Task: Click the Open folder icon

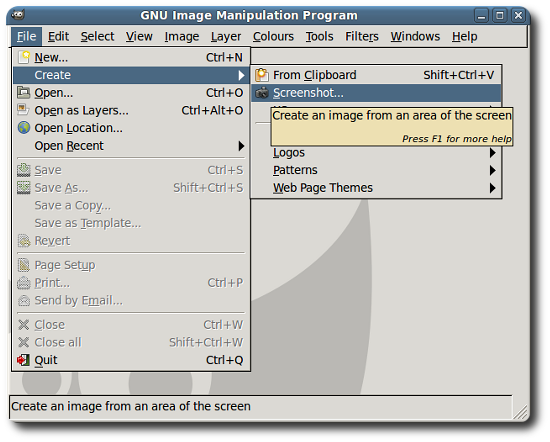Action: click(24, 93)
